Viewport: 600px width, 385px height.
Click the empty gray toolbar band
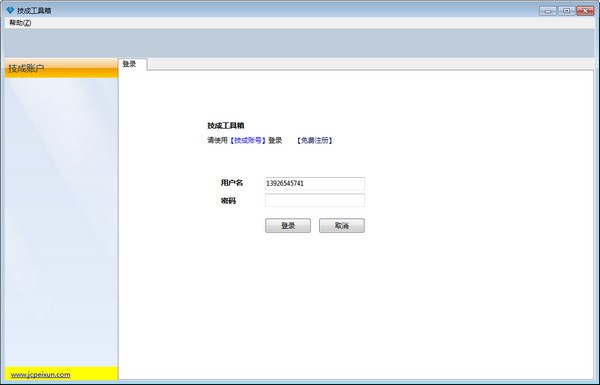pos(299,43)
